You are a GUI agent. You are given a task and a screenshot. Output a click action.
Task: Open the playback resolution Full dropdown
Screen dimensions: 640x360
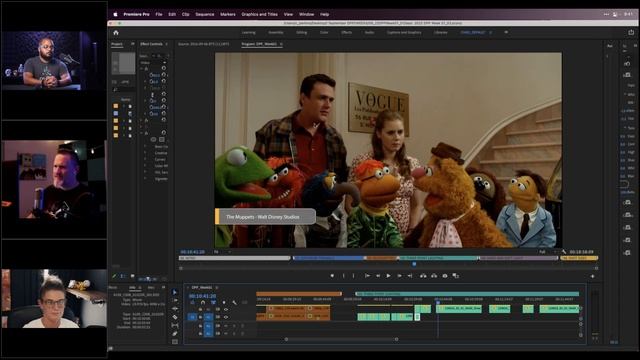[x=547, y=252]
